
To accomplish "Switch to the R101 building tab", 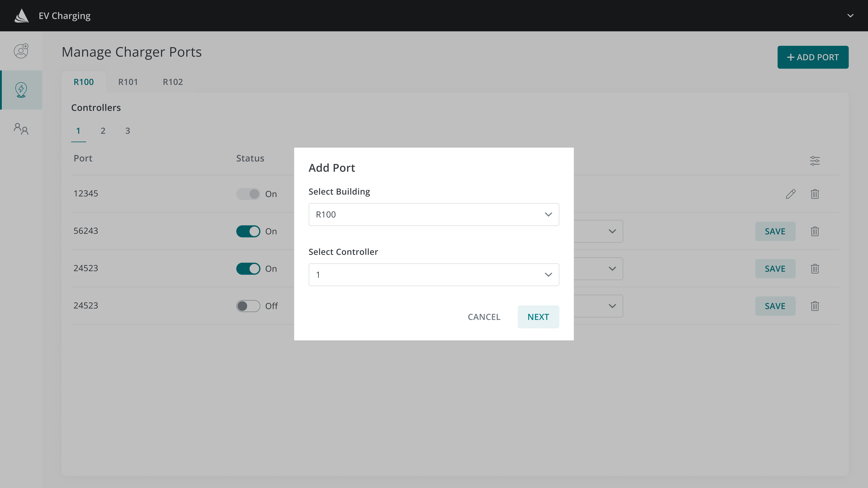I will 128,82.
